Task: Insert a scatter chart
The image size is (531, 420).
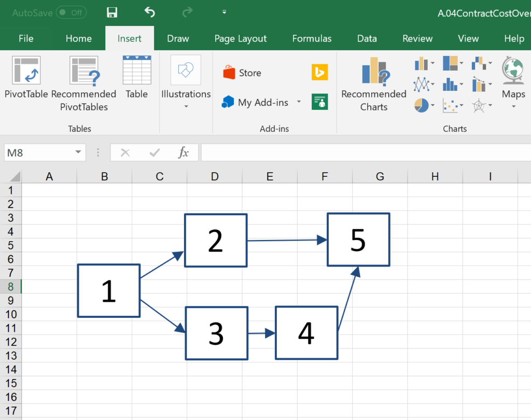Action: tap(453, 106)
